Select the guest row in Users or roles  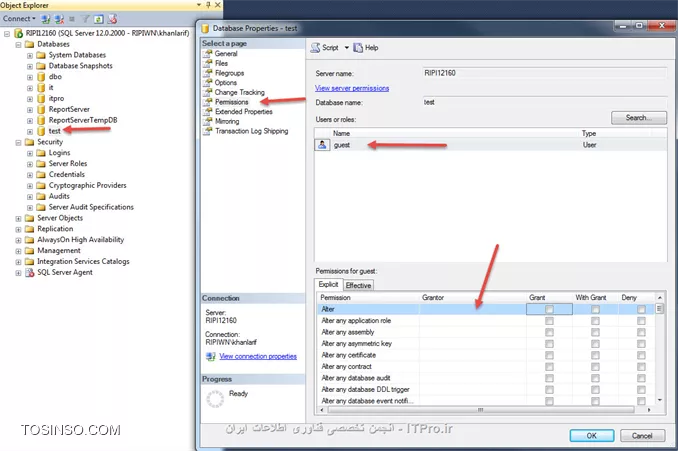tap(490, 145)
